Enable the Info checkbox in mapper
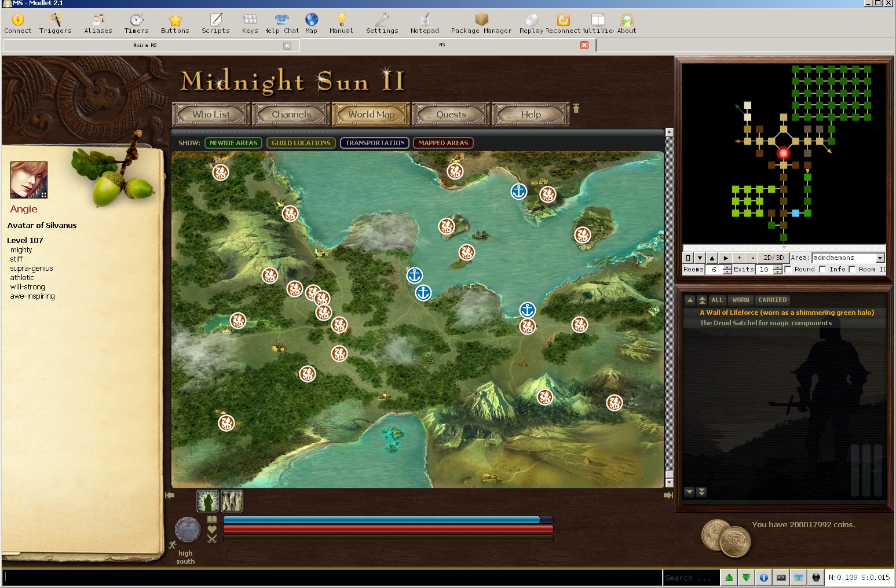 (822, 269)
